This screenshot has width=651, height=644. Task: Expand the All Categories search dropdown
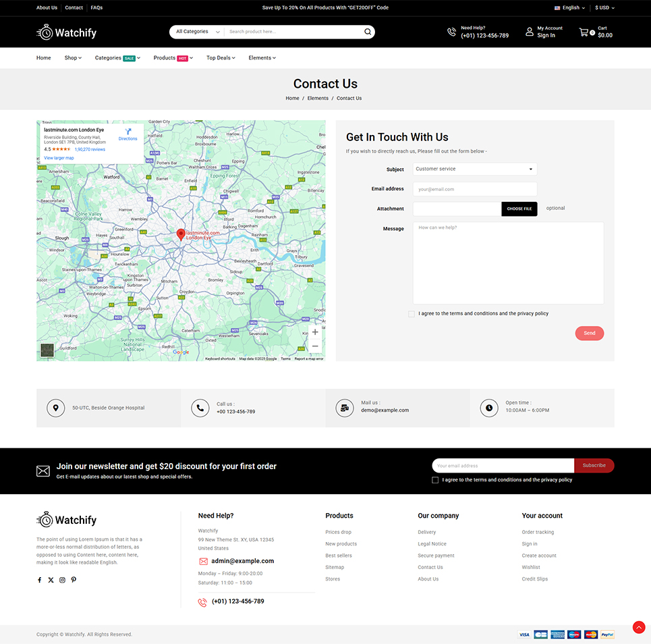point(197,32)
